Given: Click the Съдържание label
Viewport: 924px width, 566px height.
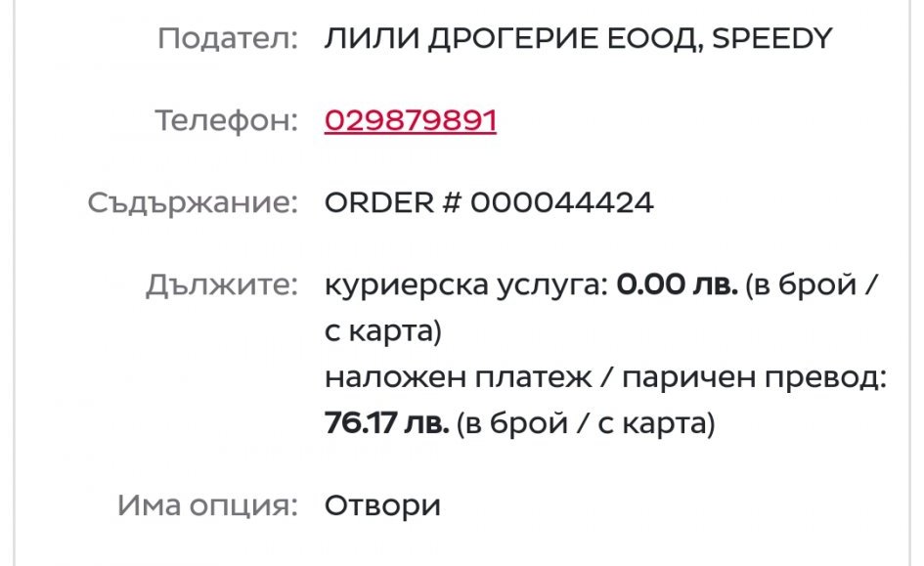Looking at the screenshot, I should coord(192,203).
